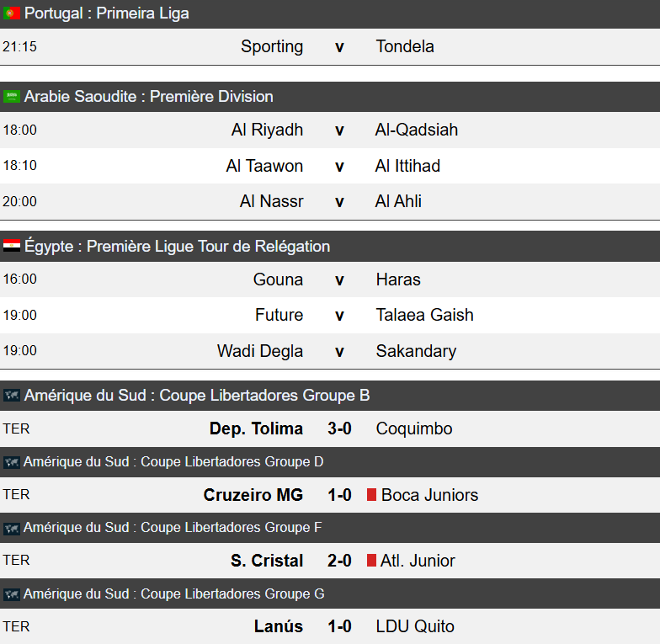Open the Wadi Degla v Sakandary match

tap(339, 350)
